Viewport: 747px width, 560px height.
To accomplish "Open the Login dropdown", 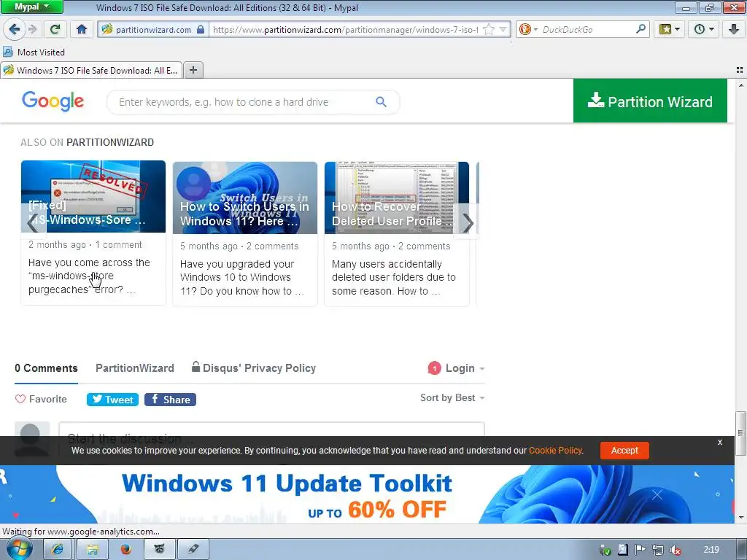I will pos(465,368).
